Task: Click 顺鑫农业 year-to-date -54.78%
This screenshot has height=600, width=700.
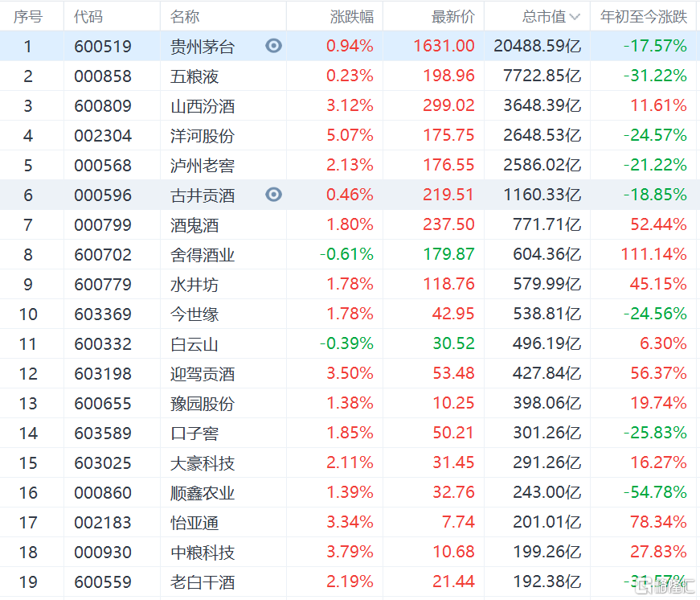Action: [655, 492]
